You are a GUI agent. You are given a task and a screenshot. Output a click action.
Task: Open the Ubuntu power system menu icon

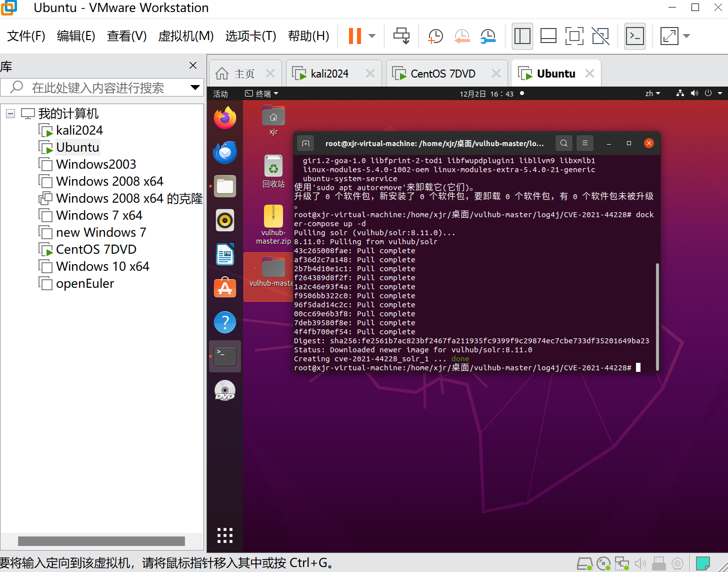coord(708,93)
